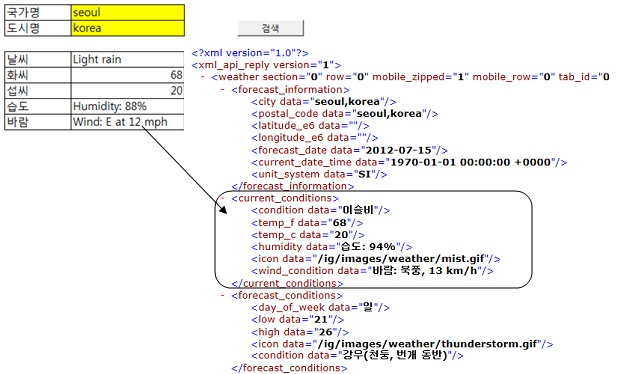Click the latitude_e6 data line
The height and width of the screenshot is (374, 618).
click(x=310, y=126)
